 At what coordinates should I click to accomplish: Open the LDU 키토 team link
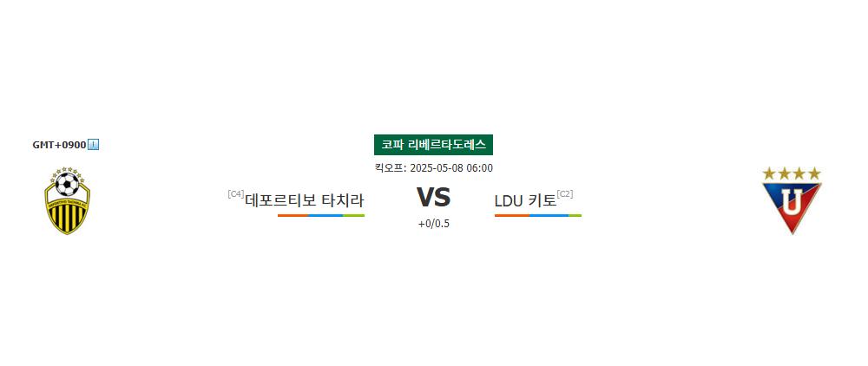(525, 200)
